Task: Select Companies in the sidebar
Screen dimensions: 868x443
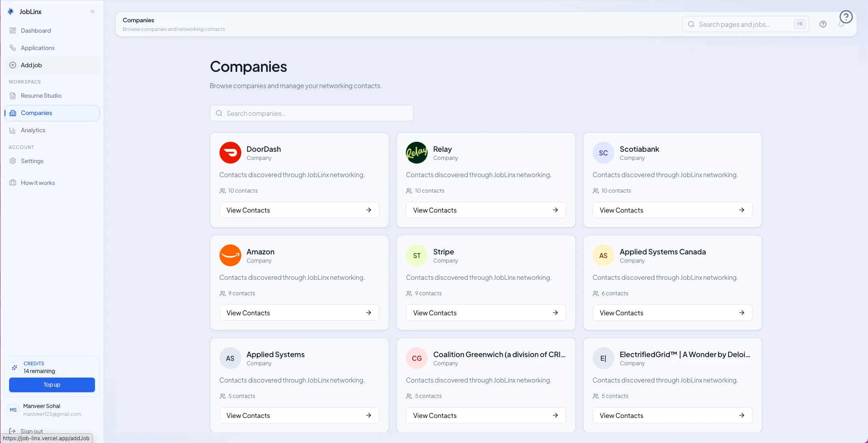Action: click(52, 113)
